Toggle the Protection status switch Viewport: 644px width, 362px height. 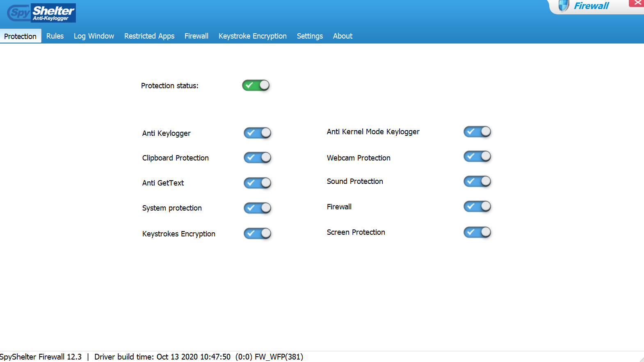[x=256, y=85]
